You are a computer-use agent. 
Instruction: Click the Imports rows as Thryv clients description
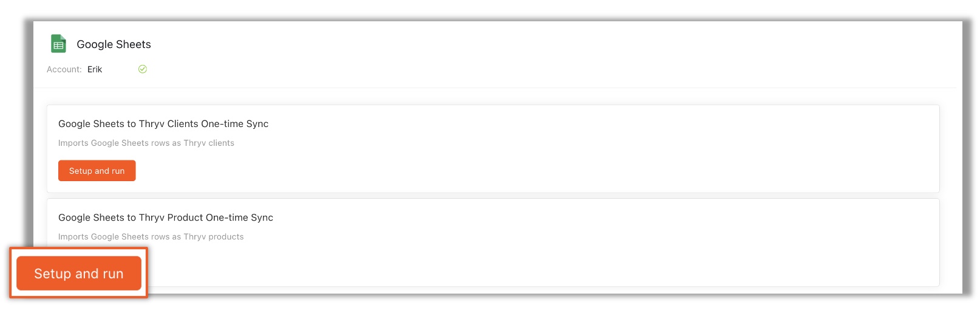pyautogui.click(x=146, y=143)
